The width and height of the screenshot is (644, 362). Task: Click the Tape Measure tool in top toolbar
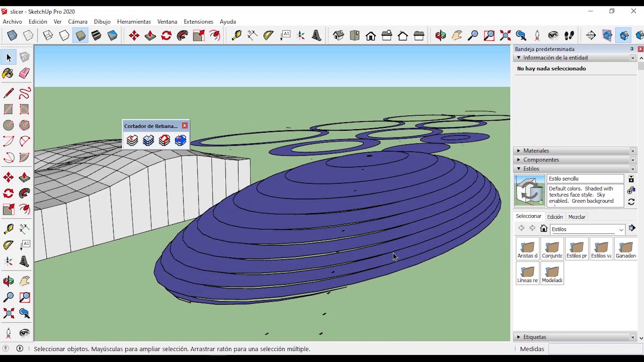click(236, 36)
